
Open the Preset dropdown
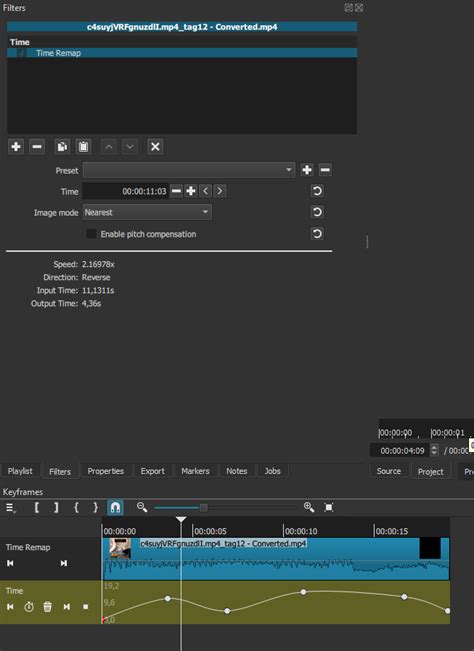[189, 170]
